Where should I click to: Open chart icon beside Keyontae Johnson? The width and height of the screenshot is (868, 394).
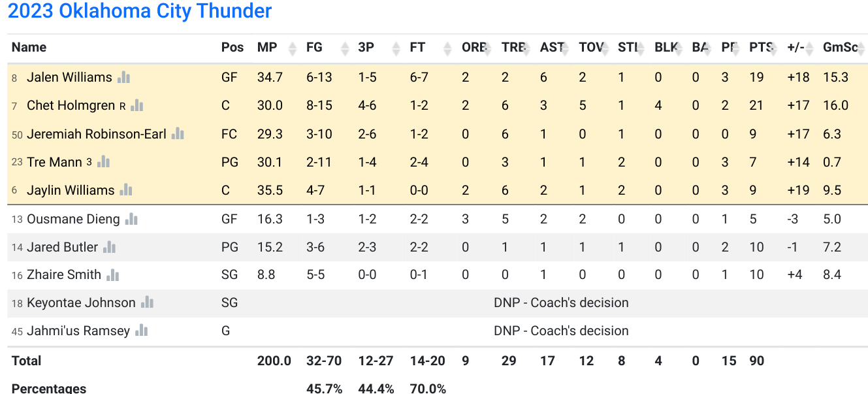(147, 303)
